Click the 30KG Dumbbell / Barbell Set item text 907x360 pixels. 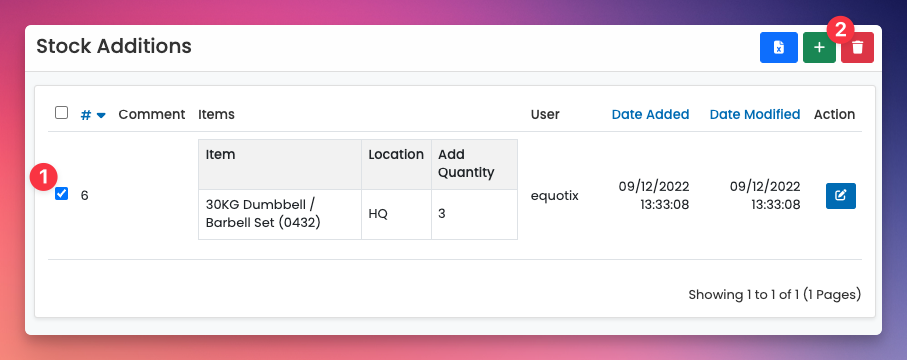[x=263, y=214]
